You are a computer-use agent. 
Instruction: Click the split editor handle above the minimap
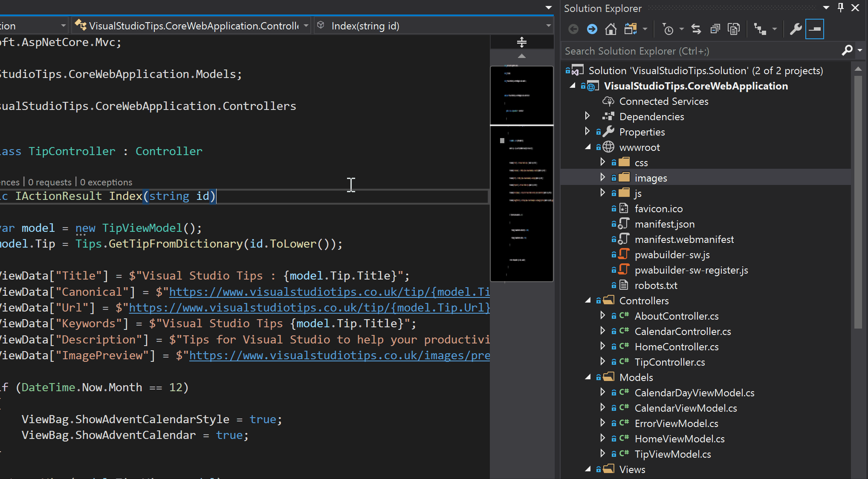521,42
